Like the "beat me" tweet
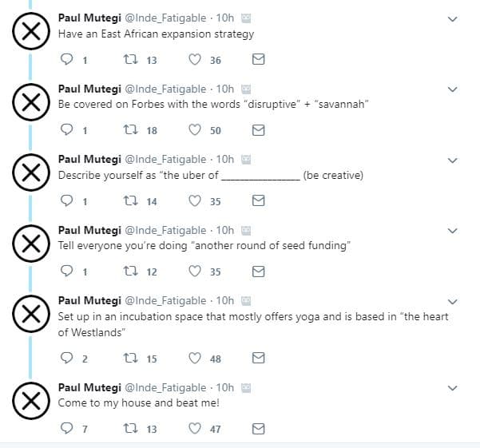Viewport: 480px width, 448px height. click(195, 429)
